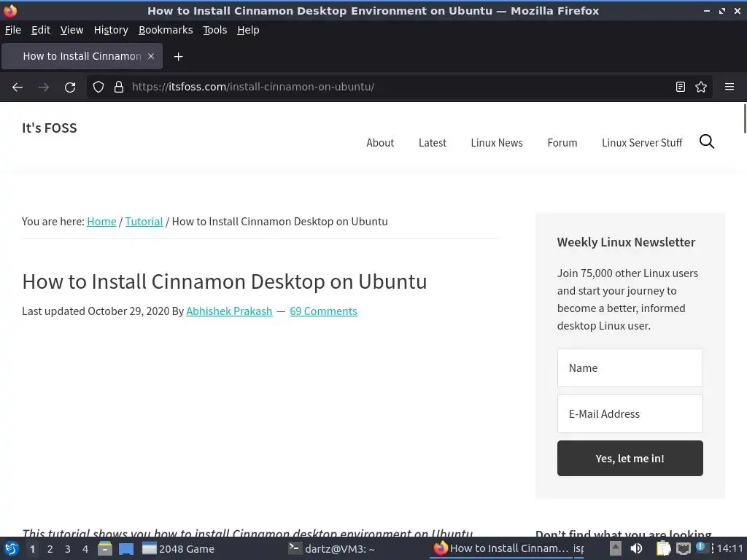This screenshot has width=747, height=560.
Task: Minimize the Firefox window
Action: 706,10
